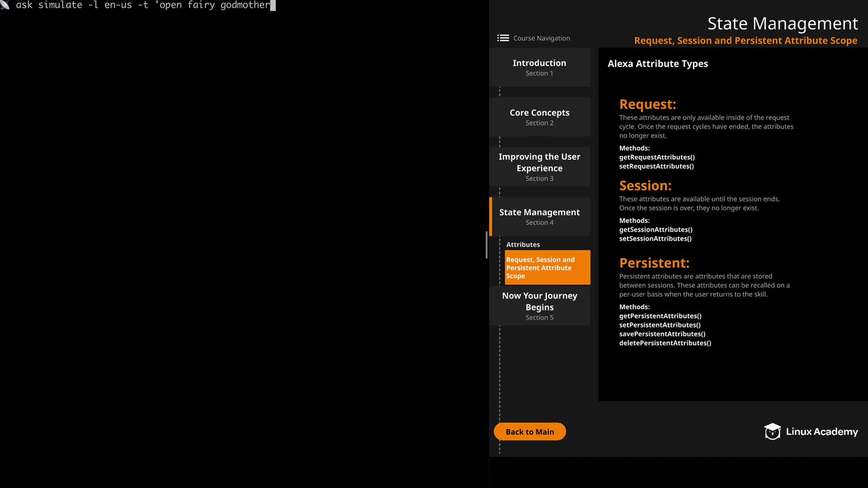The image size is (868, 488).
Task: Click the Request: heading
Action: click(647, 104)
